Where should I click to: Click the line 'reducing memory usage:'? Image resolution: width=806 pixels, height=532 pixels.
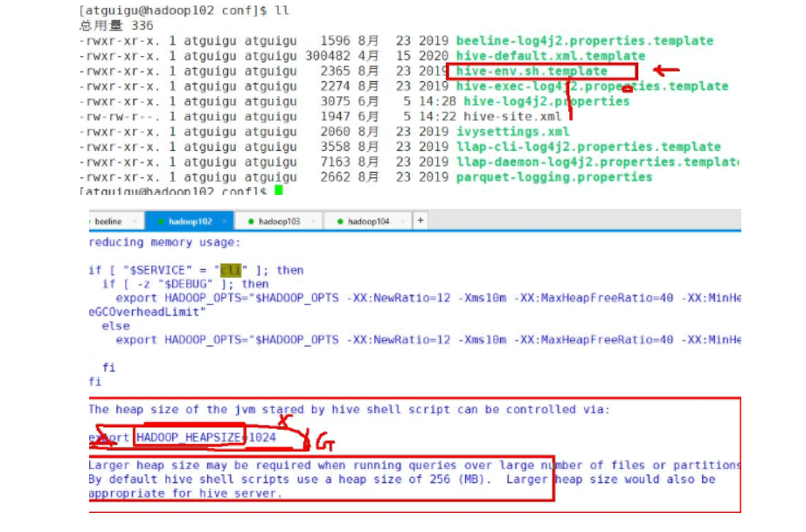[x=164, y=242]
